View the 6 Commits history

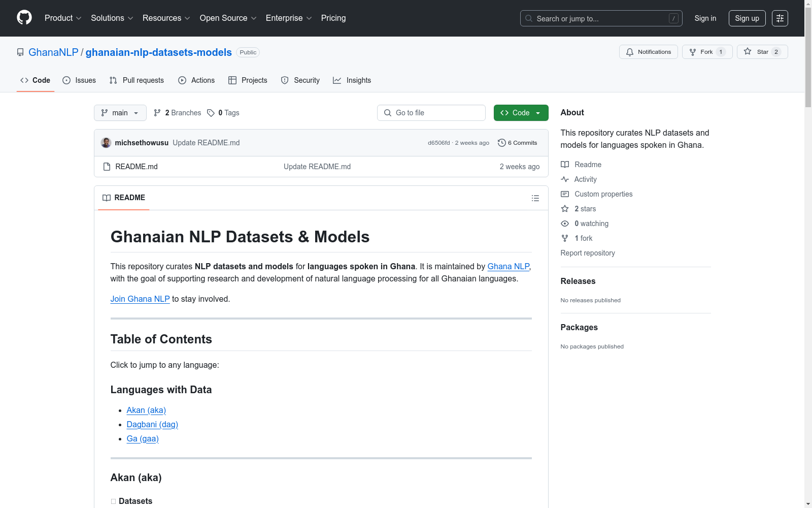pyautogui.click(x=518, y=143)
